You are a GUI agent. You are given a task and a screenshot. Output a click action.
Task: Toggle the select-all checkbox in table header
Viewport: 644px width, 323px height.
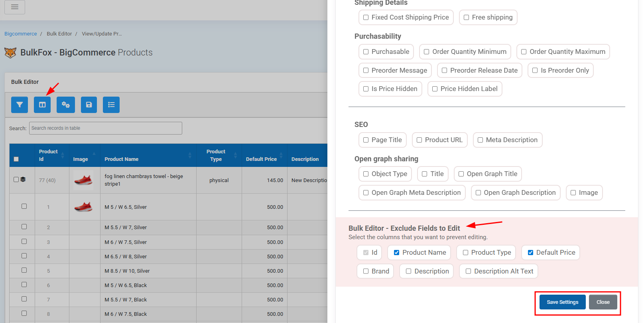pyautogui.click(x=16, y=159)
